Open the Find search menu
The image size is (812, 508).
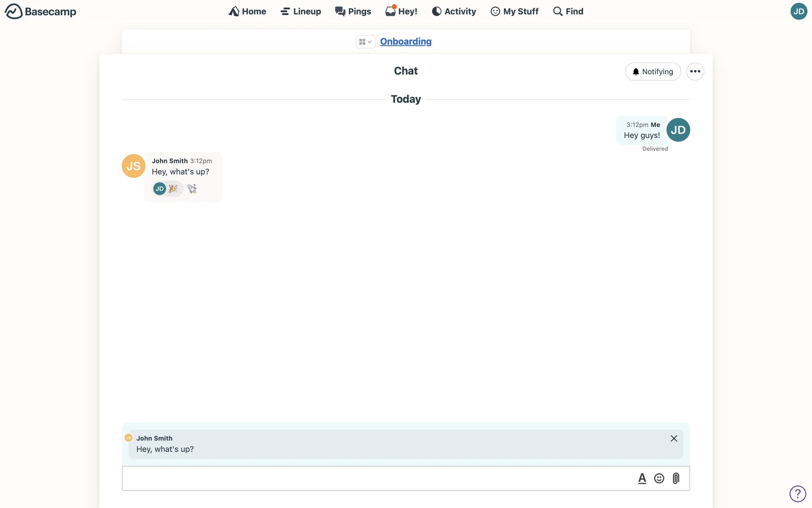[x=568, y=11]
